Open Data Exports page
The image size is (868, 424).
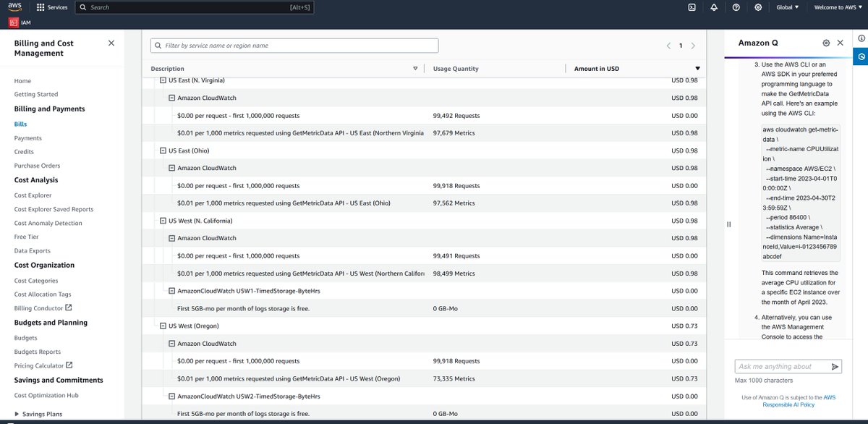[33, 251]
